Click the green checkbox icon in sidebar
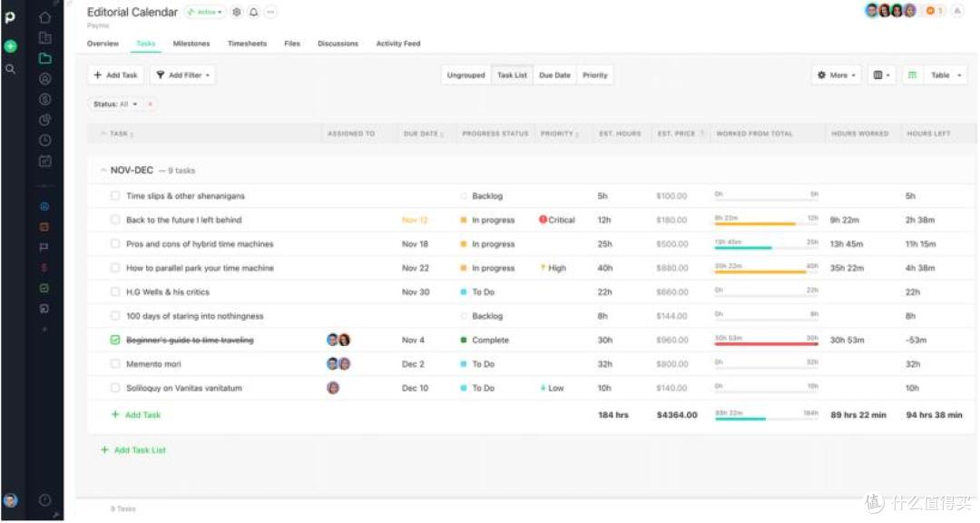This screenshot has height=523, width=980. click(44, 289)
